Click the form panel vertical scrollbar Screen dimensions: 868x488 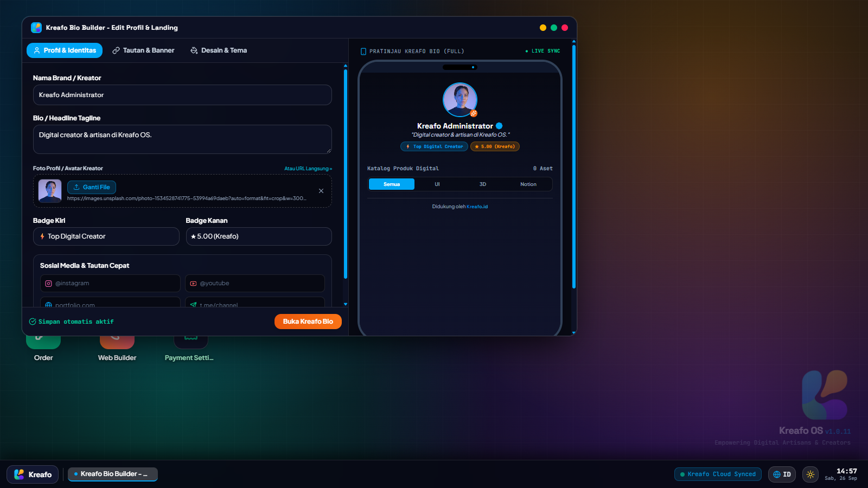click(346, 174)
